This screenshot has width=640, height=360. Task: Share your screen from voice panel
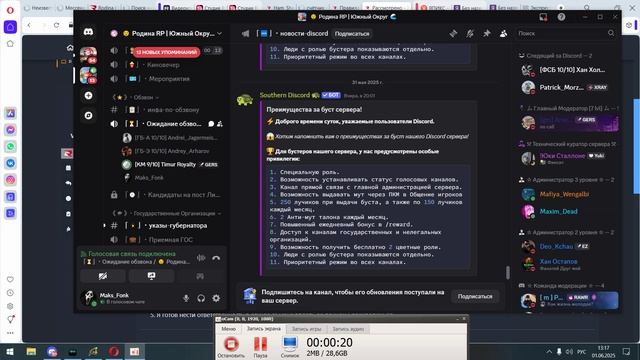[151, 276]
